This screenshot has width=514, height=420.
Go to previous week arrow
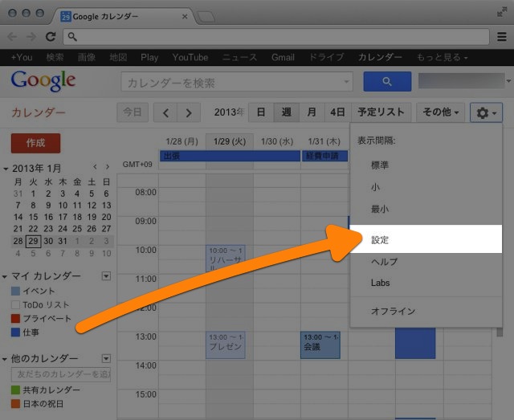pyautogui.click(x=165, y=112)
